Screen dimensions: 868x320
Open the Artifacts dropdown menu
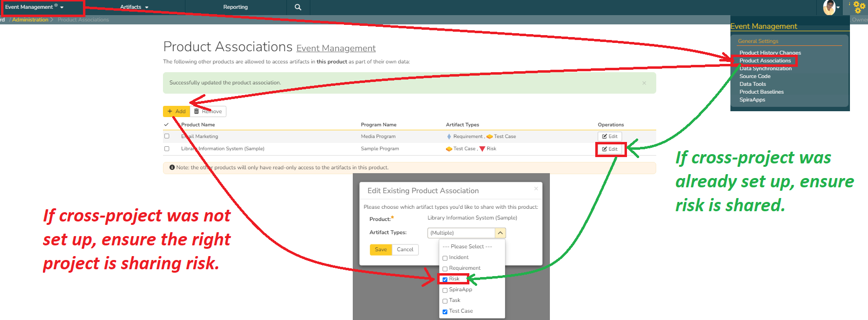pyautogui.click(x=134, y=7)
